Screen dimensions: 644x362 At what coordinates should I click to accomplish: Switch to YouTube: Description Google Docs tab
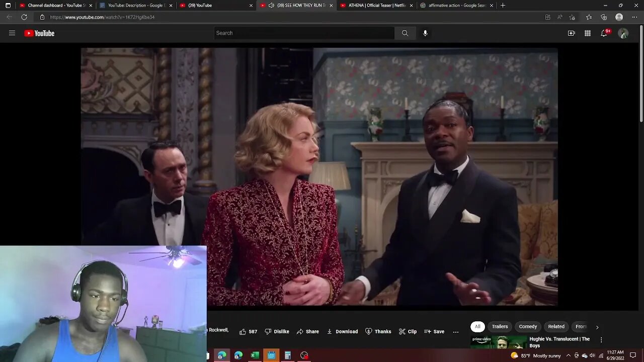tap(136, 5)
